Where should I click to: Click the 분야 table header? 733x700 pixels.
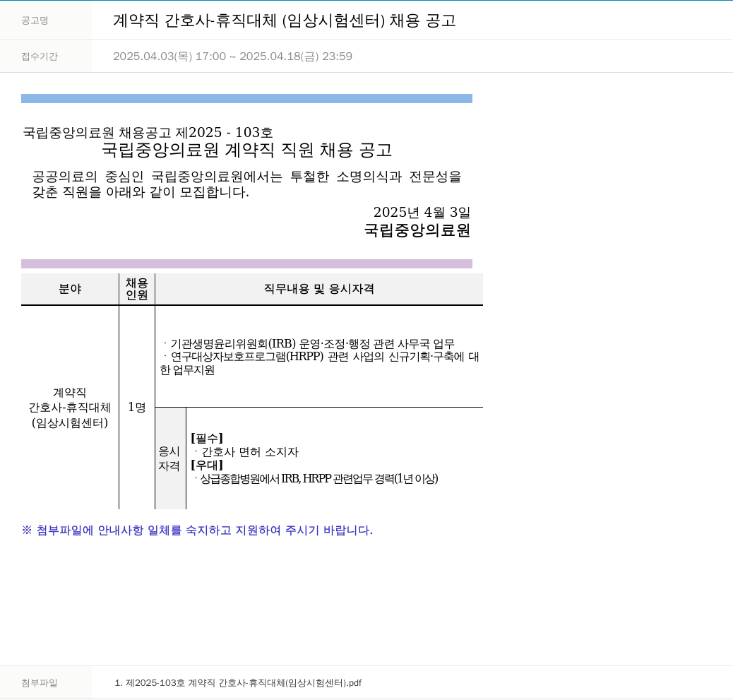tap(70, 289)
